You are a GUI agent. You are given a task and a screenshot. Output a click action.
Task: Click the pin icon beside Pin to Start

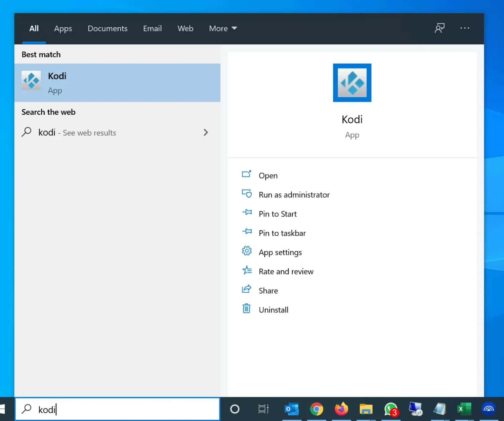247,213
